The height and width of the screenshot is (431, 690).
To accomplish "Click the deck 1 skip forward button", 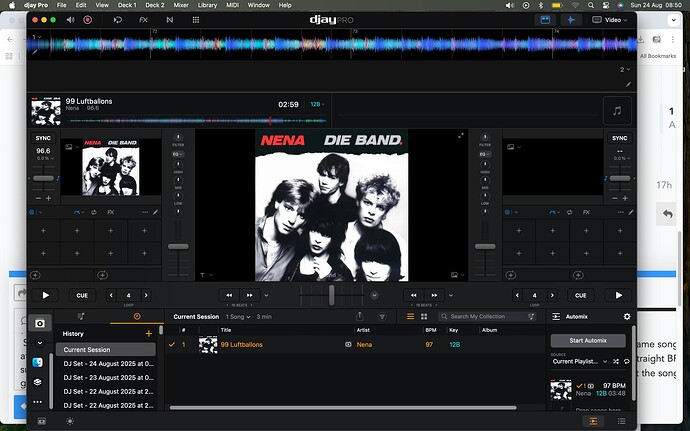I will coord(250,295).
